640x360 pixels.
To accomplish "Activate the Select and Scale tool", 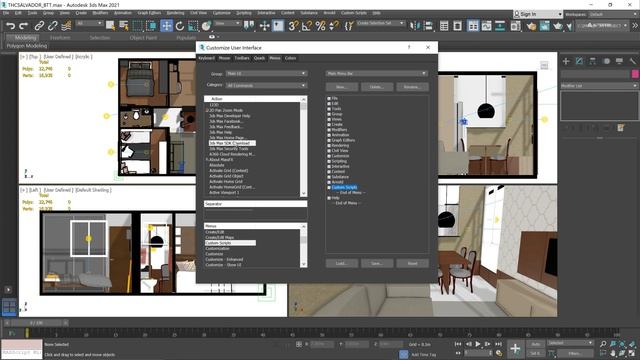I will 193,26.
